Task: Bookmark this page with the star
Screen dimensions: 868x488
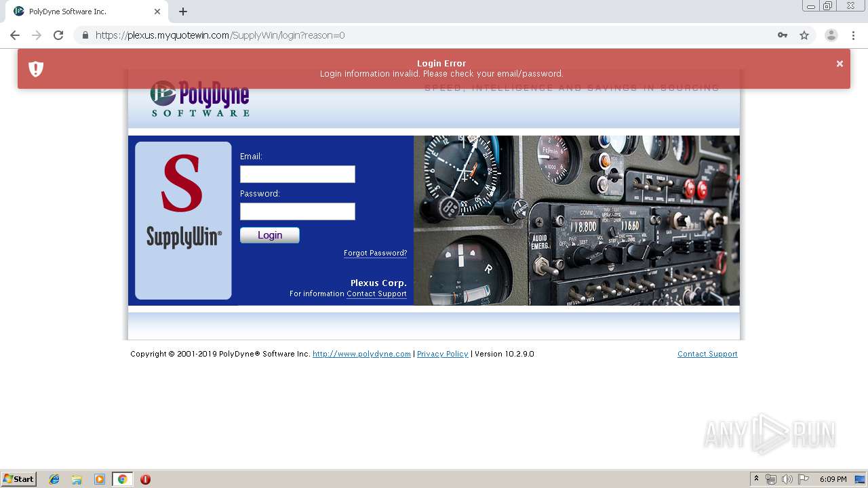Action: click(804, 35)
